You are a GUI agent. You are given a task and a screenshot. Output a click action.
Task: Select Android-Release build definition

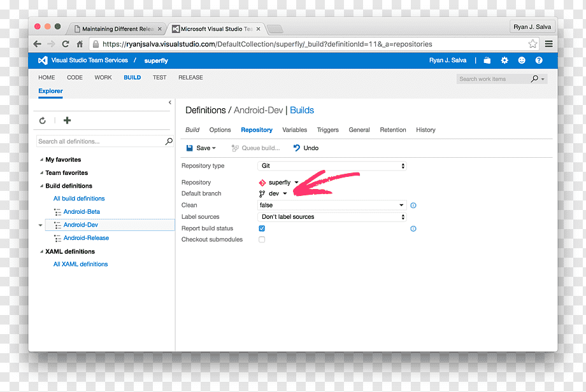click(86, 238)
